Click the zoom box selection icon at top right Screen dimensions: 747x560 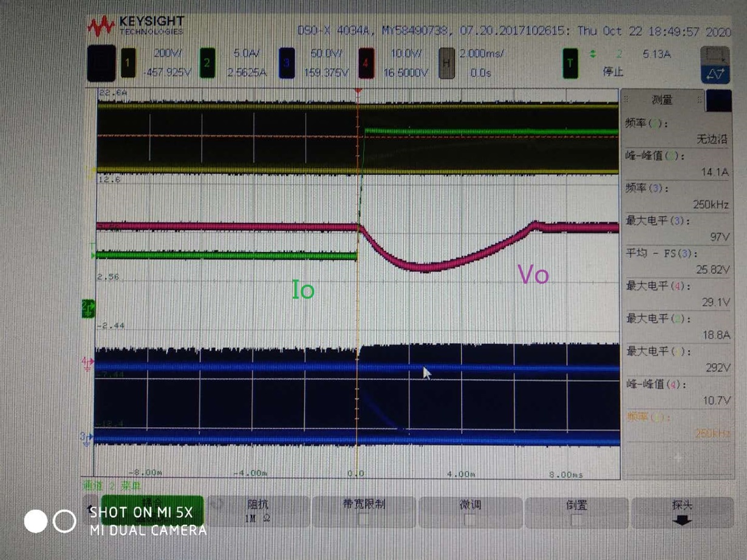click(x=715, y=56)
